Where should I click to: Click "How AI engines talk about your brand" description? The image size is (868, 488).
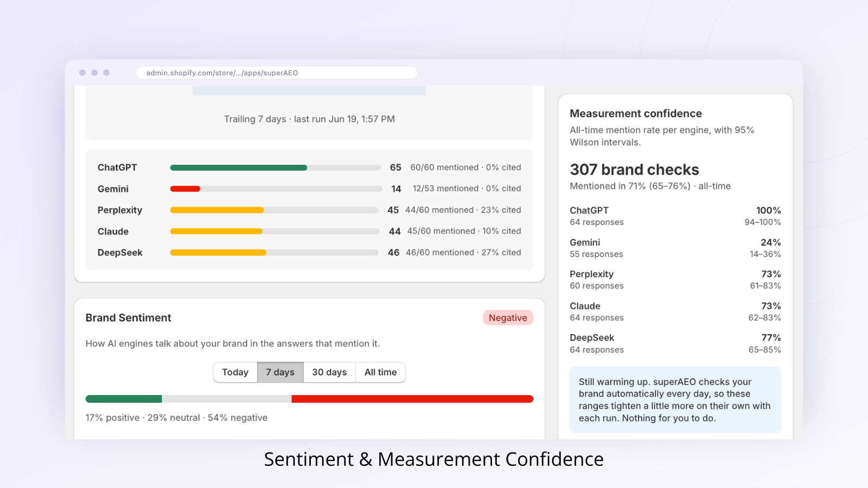click(x=233, y=344)
